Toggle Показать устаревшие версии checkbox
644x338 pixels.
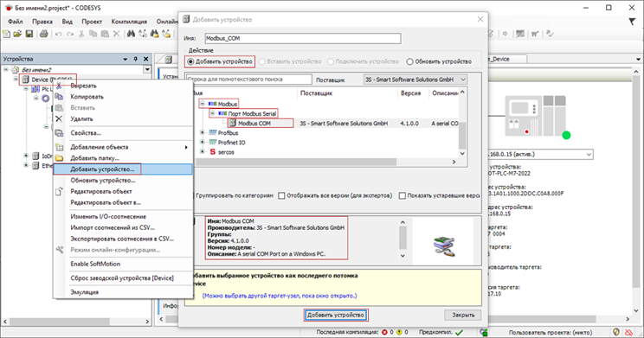(x=402, y=195)
